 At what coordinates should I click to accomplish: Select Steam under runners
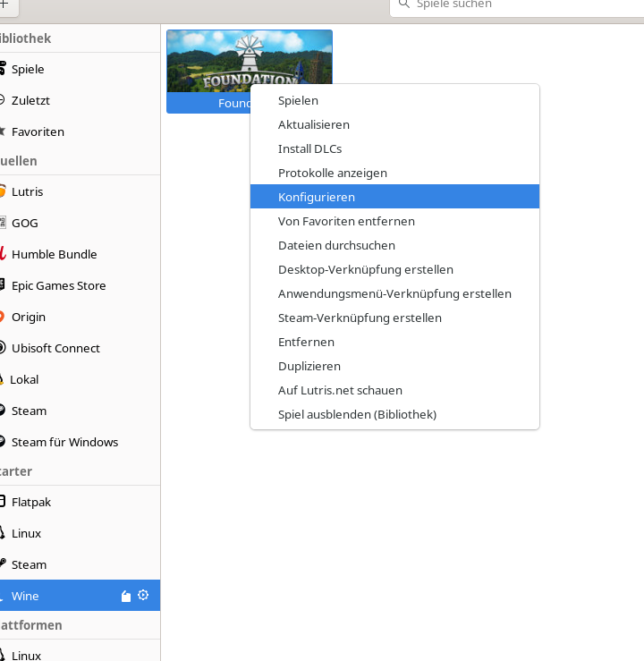[80, 565]
